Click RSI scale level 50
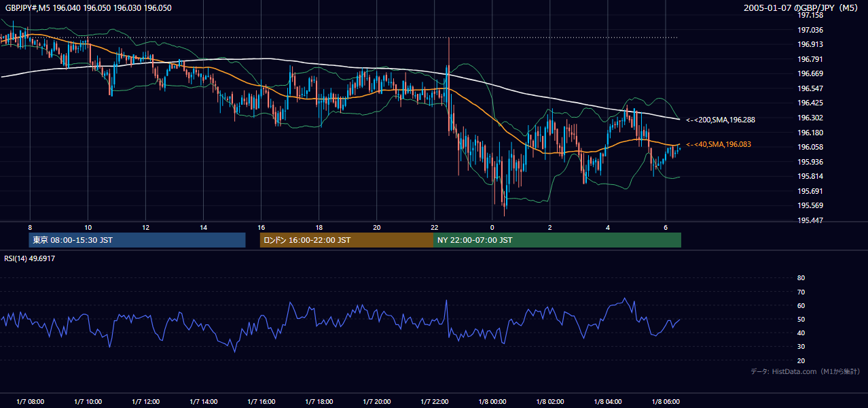Screen dimensions: 868x408 [x=801, y=319]
